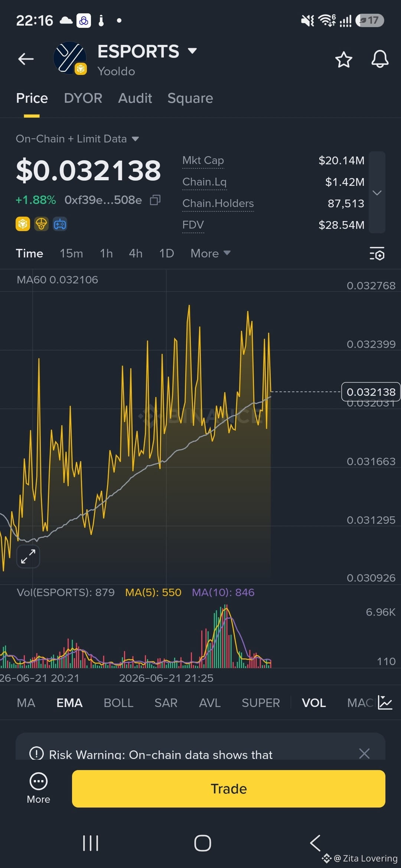This screenshot has width=401, height=868.
Task: Toggle the VOL sub-indicator
Action: pyautogui.click(x=314, y=703)
